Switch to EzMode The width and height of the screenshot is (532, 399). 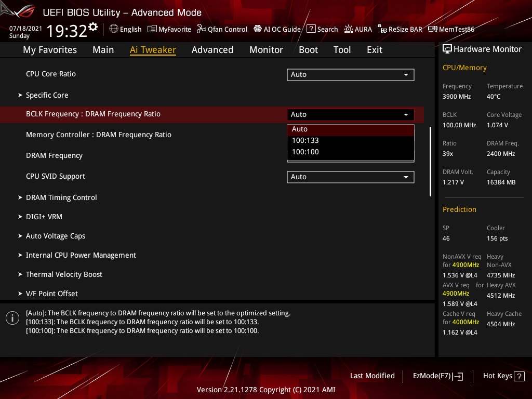point(437,376)
